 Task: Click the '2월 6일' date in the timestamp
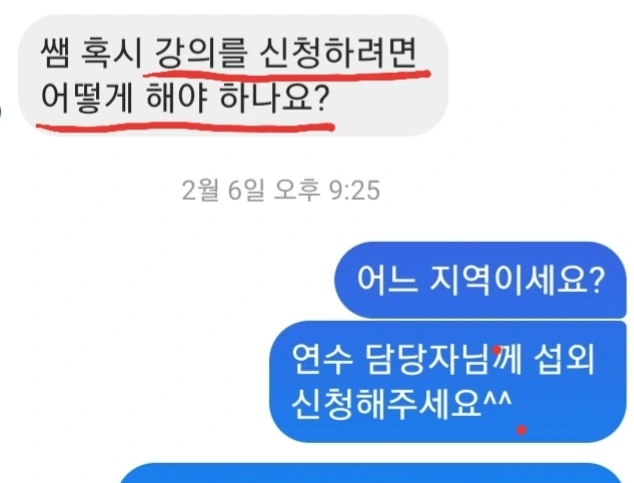[223, 190]
